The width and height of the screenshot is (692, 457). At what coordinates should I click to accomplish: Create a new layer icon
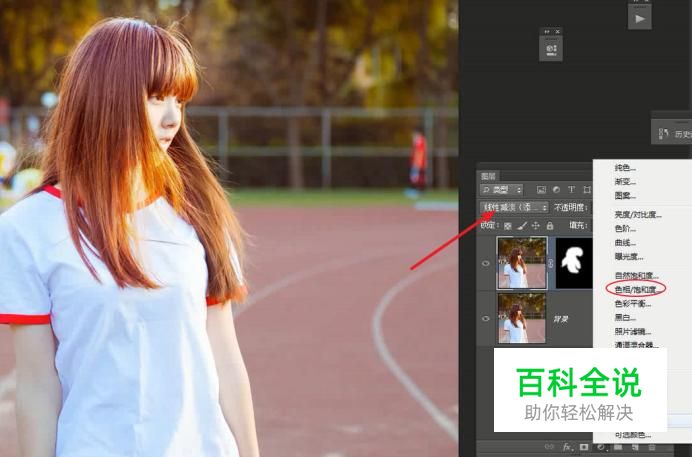635,447
